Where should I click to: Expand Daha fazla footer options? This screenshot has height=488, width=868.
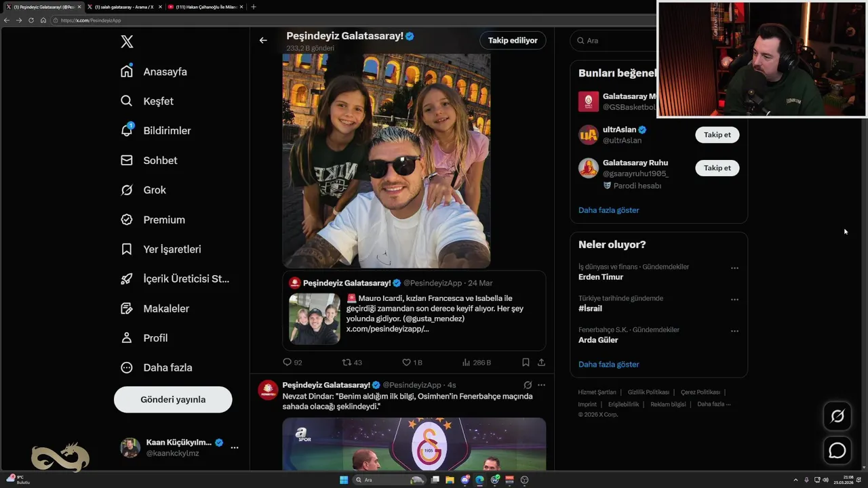pos(713,404)
